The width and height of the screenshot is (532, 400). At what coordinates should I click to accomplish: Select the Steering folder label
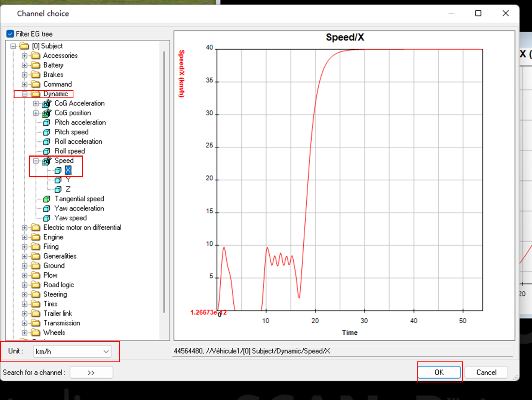pyautogui.click(x=55, y=294)
